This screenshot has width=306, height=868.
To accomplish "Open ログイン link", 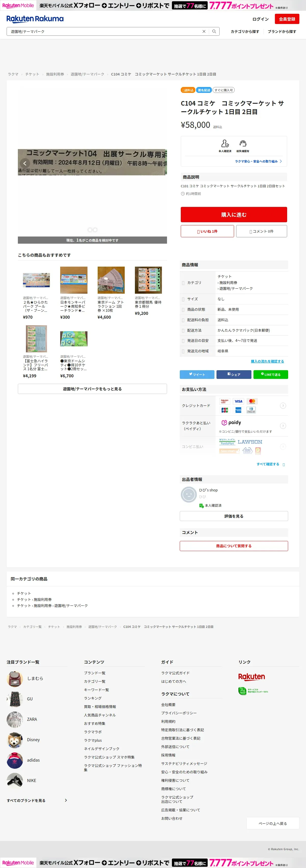I will coord(260,19).
